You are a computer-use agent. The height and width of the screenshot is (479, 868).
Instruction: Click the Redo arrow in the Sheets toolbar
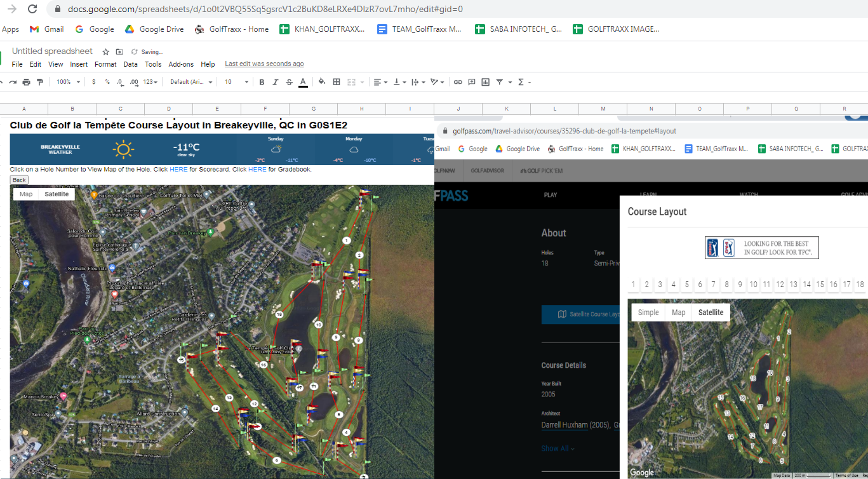coord(13,82)
